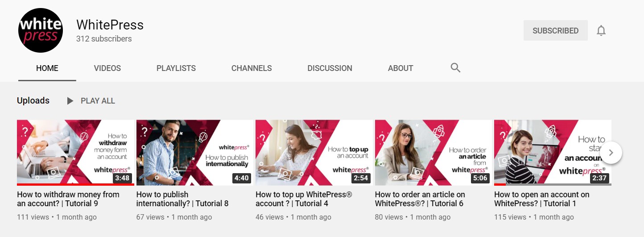Image resolution: width=644 pixels, height=237 pixels.
Task: Switch to the ABOUT tab
Action: [x=400, y=68]
